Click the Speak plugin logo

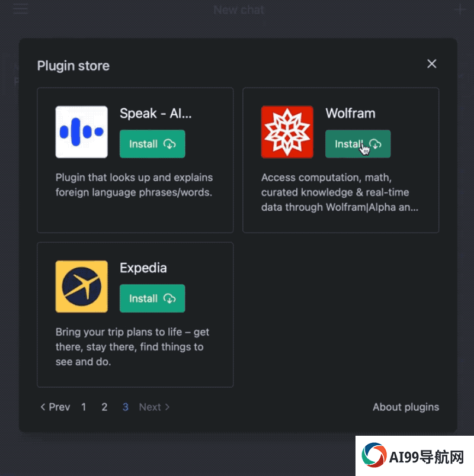[x=81, y=132]
